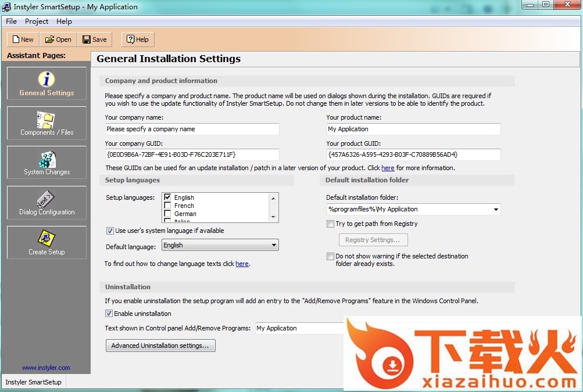Screen dimensions: 583x392
Task: Click the languages list scroll up arrow
Action: pyautogui.click(x=273, y=198)
